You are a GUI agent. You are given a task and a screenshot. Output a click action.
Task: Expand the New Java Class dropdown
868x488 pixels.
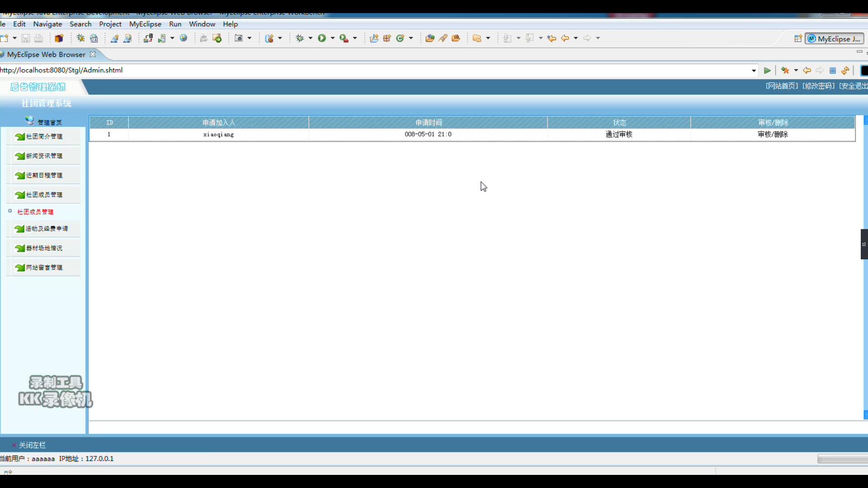[411, 38]
